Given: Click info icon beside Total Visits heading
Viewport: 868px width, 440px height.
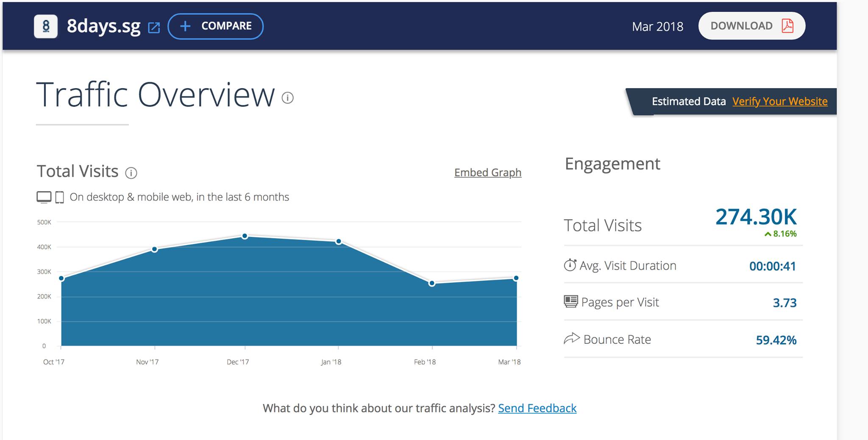Looking at the screenshot, I should [131, 173].
